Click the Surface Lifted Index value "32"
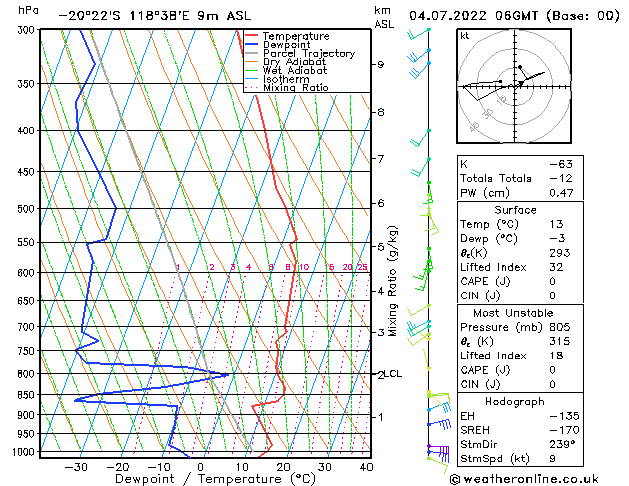 (x=557, y=267)
